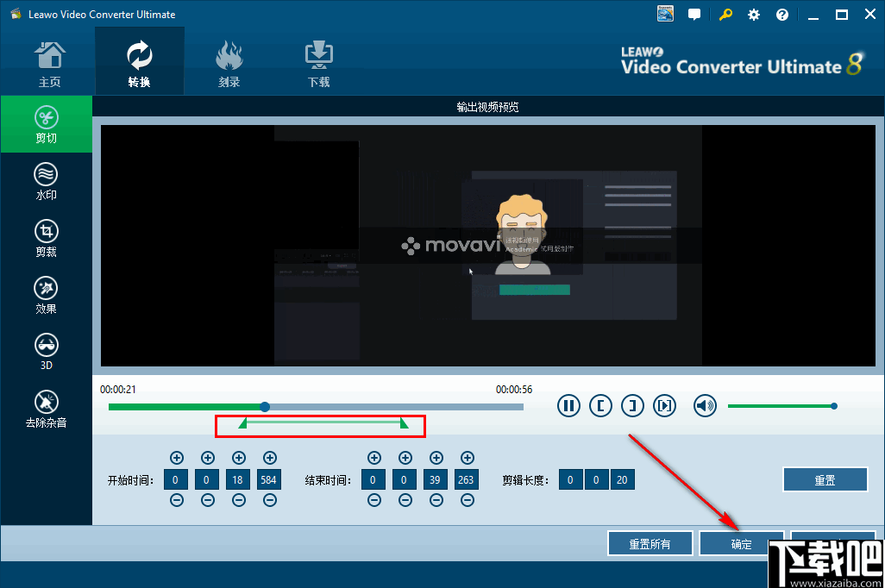
Task: Go to the 下载 download tab
Action: pyautogui.click(x=319, y=65)
